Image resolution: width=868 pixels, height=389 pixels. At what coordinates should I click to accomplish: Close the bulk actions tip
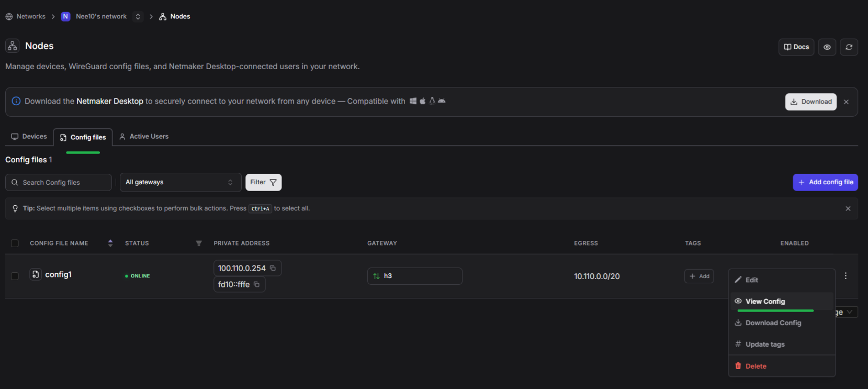point(848,208)
